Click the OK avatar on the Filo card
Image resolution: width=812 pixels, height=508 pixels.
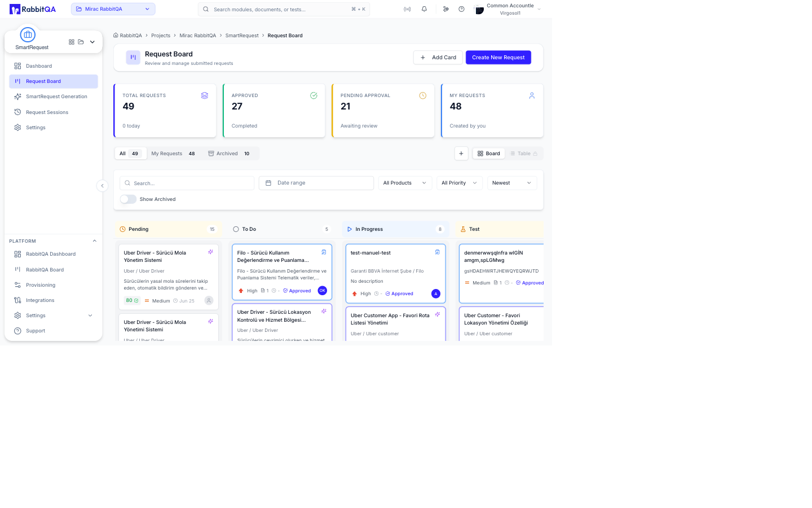tap(323, 291)
